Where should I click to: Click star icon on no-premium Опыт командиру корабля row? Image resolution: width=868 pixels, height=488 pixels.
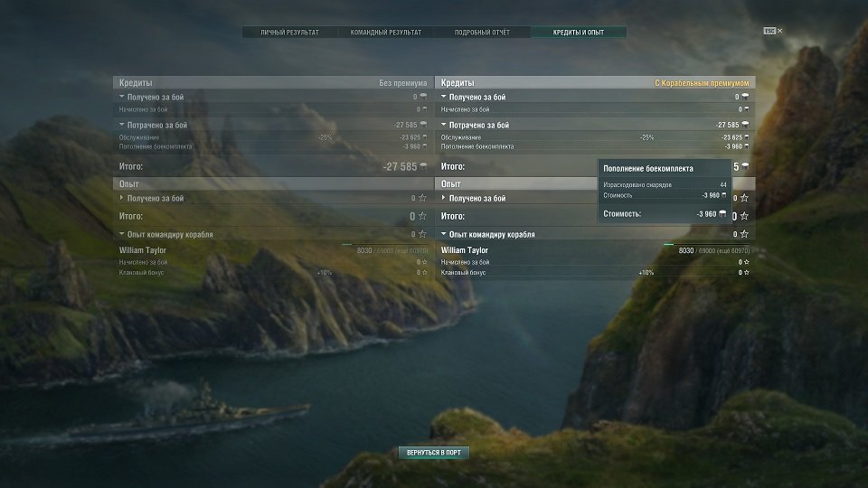click(x=422, y=235)
